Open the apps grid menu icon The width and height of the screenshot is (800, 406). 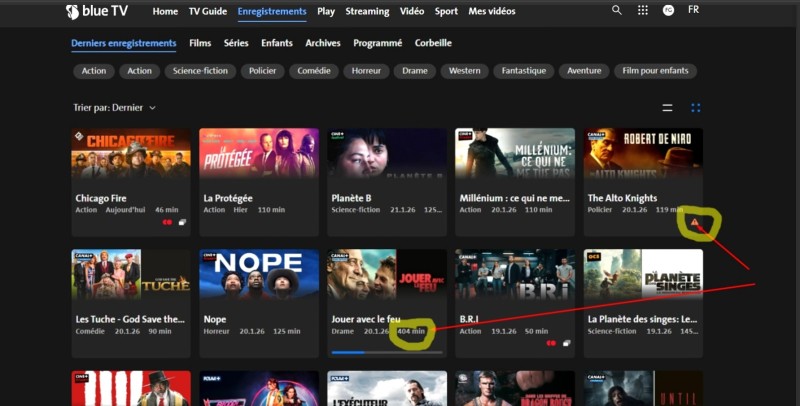coord(643,10)
